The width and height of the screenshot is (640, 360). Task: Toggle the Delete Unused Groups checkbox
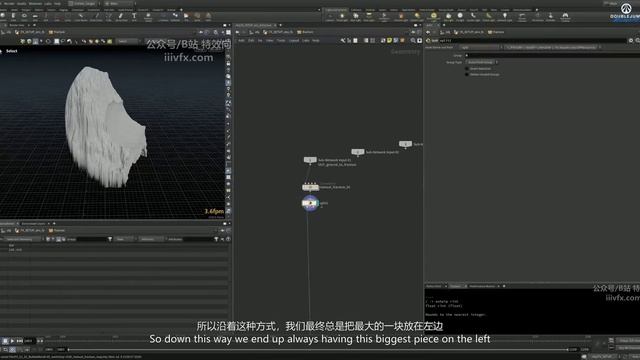click(x=467, y=74)
